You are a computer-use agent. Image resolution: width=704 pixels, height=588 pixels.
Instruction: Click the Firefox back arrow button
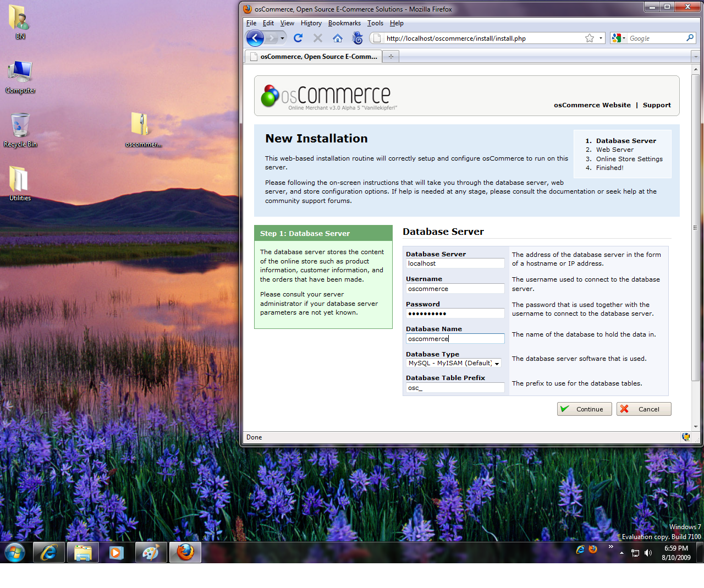pyautogui.click(x=255, y=38)
